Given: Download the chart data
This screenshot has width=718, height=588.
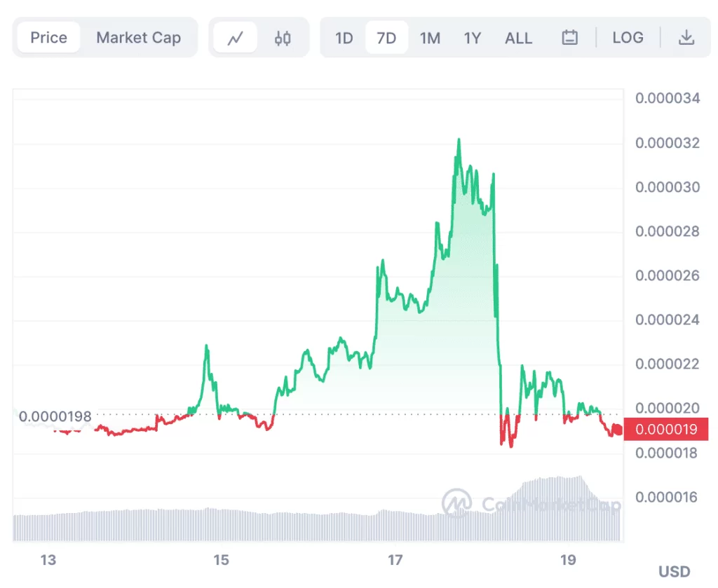Looking at the screenshot, I should [x=686, y=38].
